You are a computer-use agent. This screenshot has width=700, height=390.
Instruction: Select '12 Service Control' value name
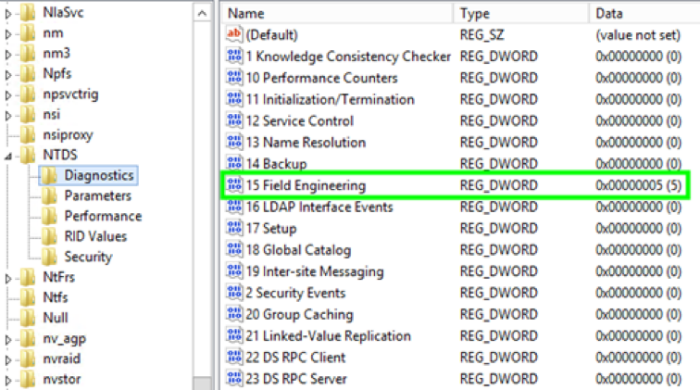pos(299,120)
